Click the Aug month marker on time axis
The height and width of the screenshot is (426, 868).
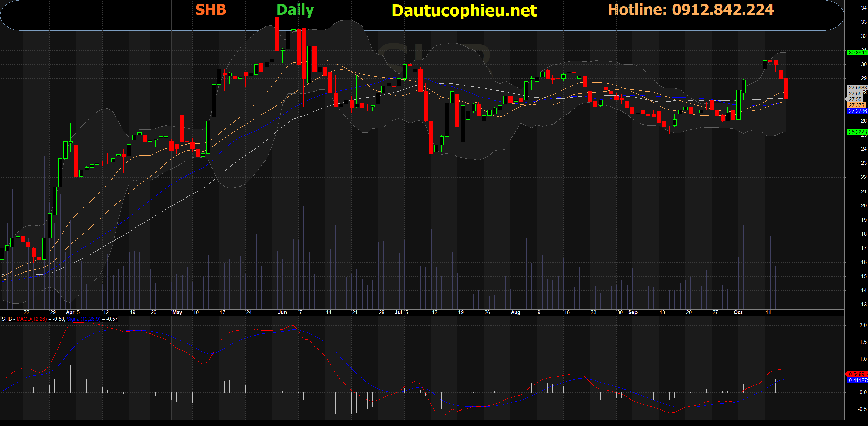pos(515,312)
